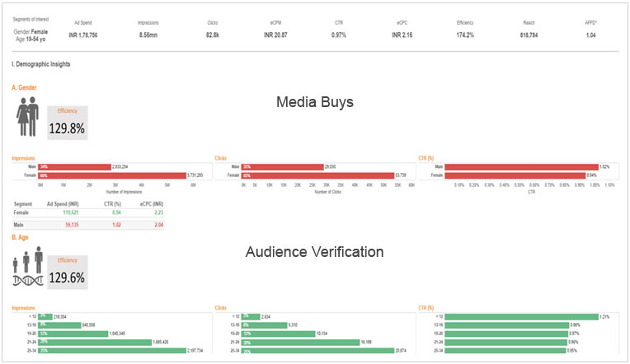Click the 21-24 bar in age Clicks chart
This screenshot has height=364, width=630.
pyautogui.click(x=300, y=343)
